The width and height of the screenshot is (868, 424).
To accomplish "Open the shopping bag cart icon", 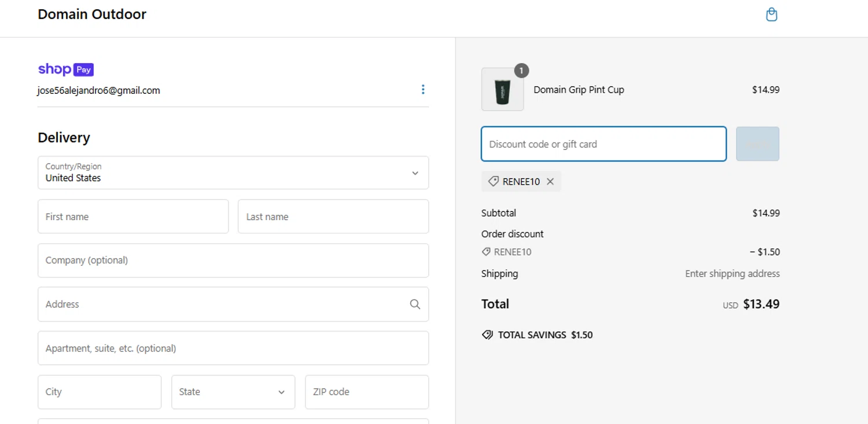I will [x=771, y=14].
